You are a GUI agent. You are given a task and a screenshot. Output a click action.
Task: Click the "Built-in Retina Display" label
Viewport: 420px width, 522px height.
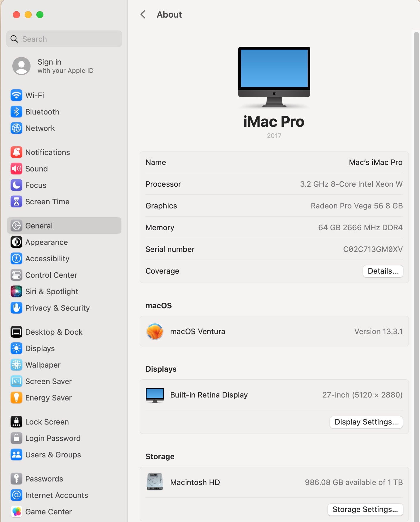[x=209, y=395]
